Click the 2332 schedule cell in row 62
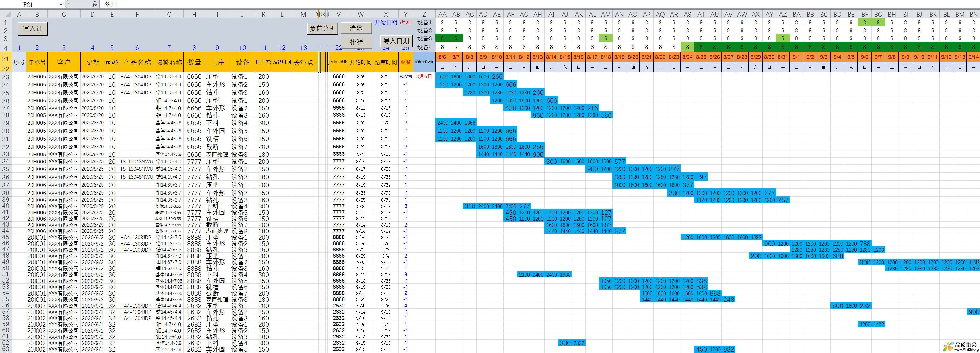 [578, 343]
